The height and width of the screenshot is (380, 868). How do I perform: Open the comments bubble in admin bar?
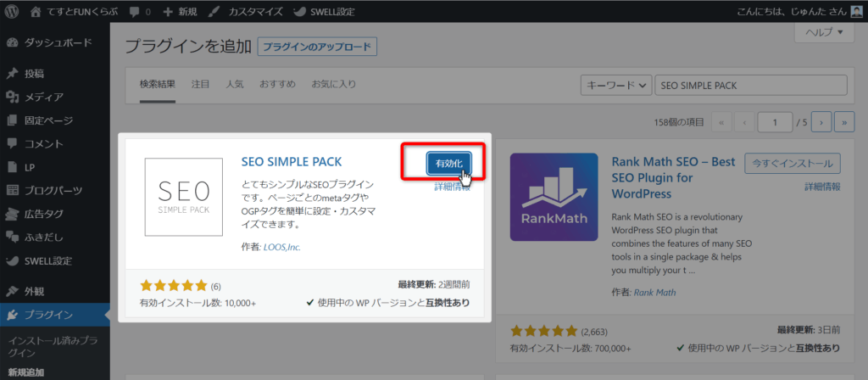tap(134, 11)
